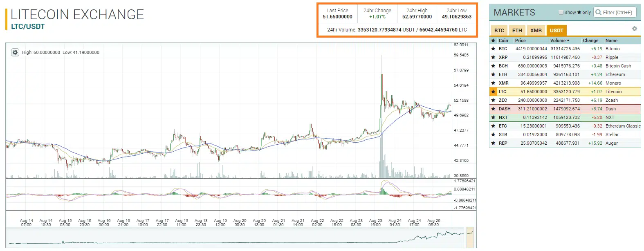This screenshot has height=251, width=644.
Task: Select the Augur row name
Action: click(x=612, y=143)
